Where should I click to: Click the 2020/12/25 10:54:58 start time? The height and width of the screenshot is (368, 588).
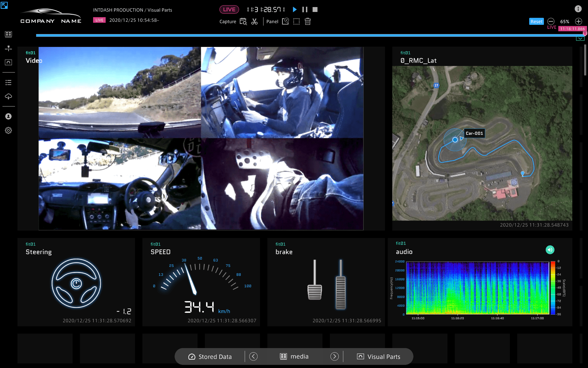pos(134,20)
